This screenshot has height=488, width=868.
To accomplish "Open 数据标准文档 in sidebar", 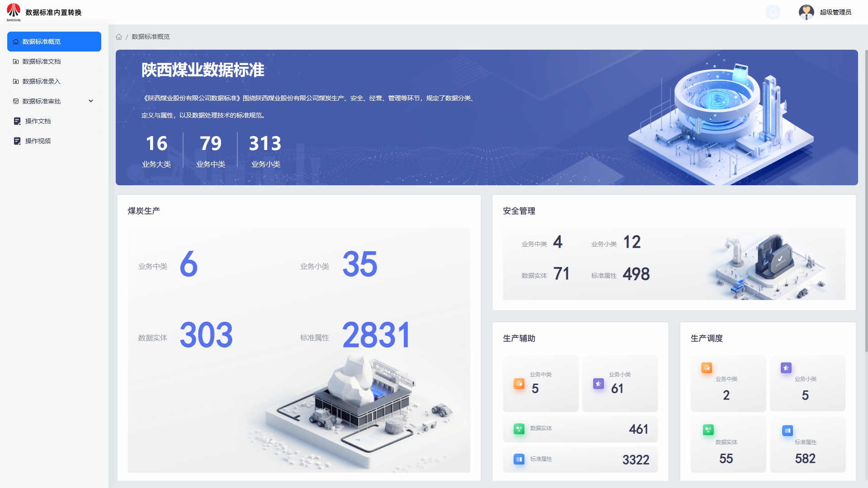I will (42, 61).
